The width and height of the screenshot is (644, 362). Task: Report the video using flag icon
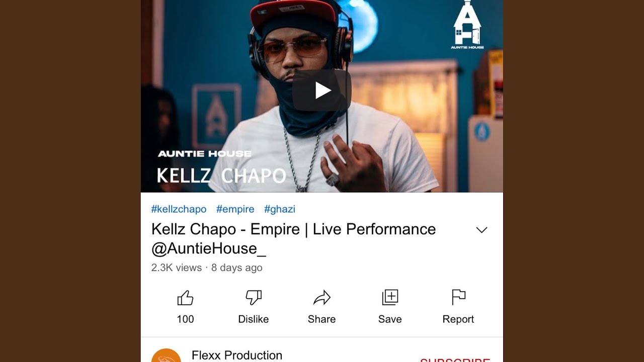pyautogui.click(x=458, y=298)
